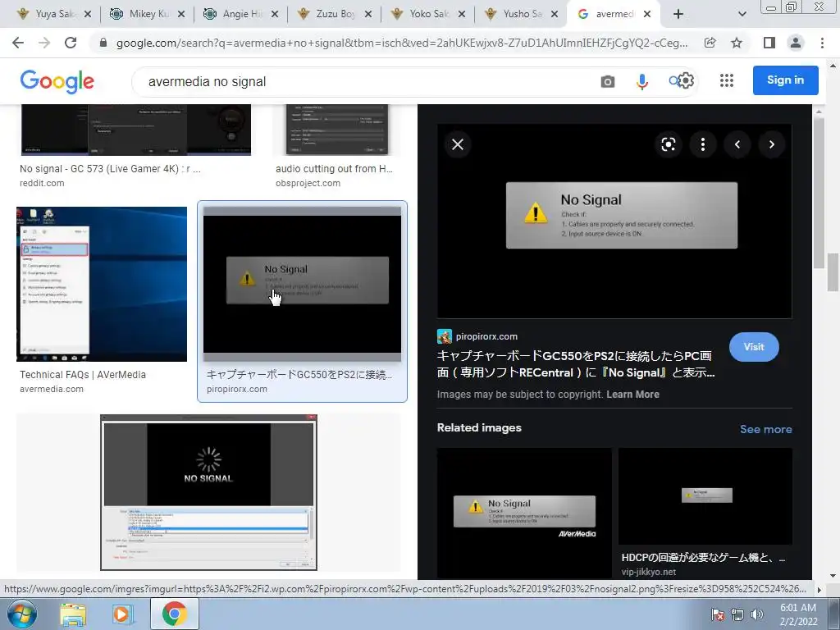Share this page from the address bar

[x=710, y=43]
